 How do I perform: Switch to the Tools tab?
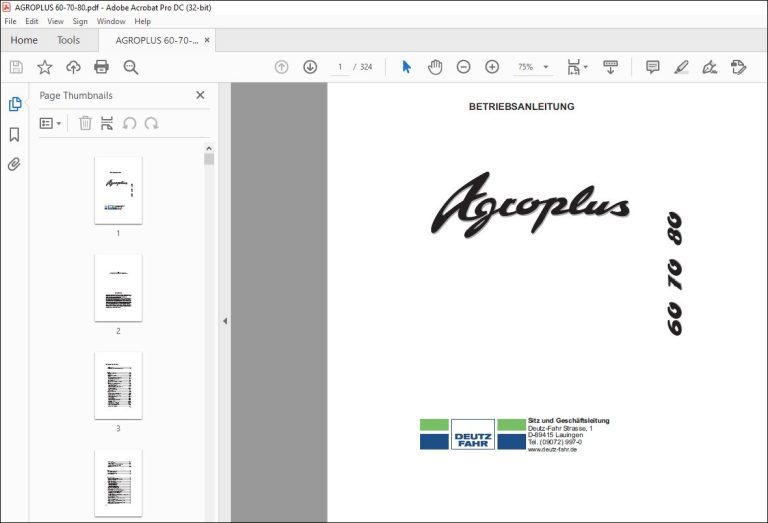(68, 40)
